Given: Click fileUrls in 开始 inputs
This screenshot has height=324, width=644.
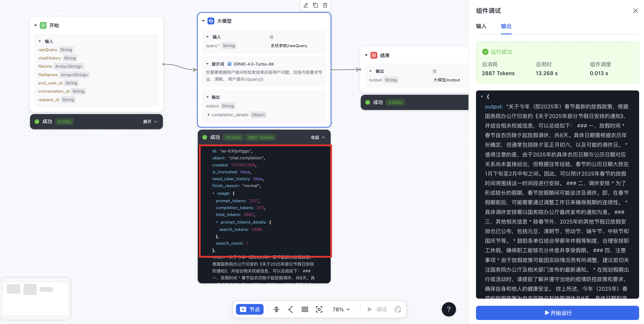Looking at the screenshot, I should point(45,66).
